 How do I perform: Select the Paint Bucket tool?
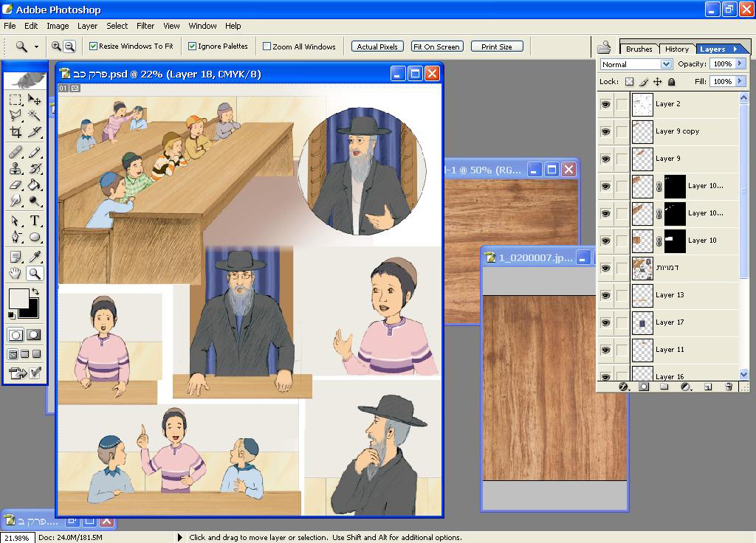[x=34, y=184]
